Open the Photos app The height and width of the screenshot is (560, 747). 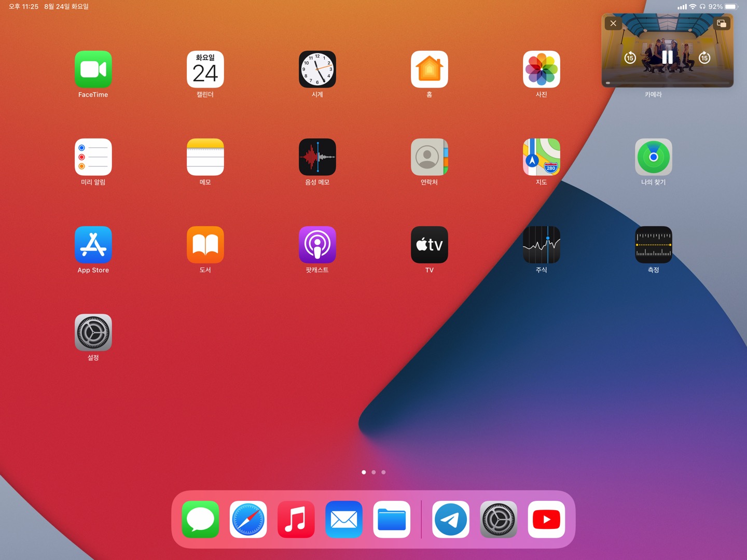pyautogui.click(x=542, y=69)
